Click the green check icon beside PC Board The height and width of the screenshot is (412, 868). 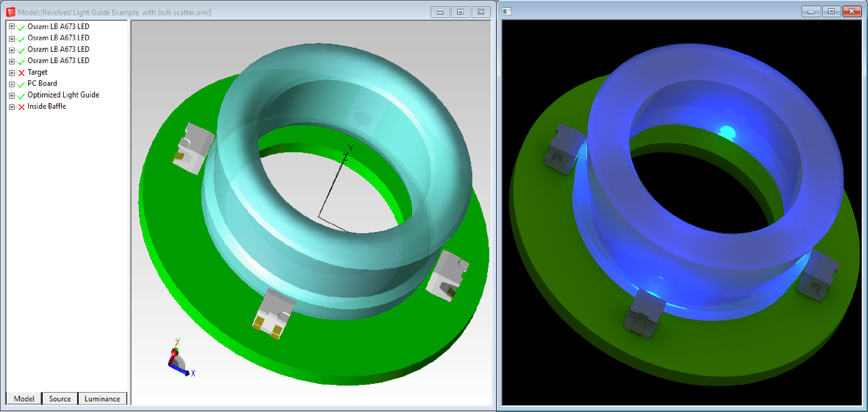click(x=21, y=84)
